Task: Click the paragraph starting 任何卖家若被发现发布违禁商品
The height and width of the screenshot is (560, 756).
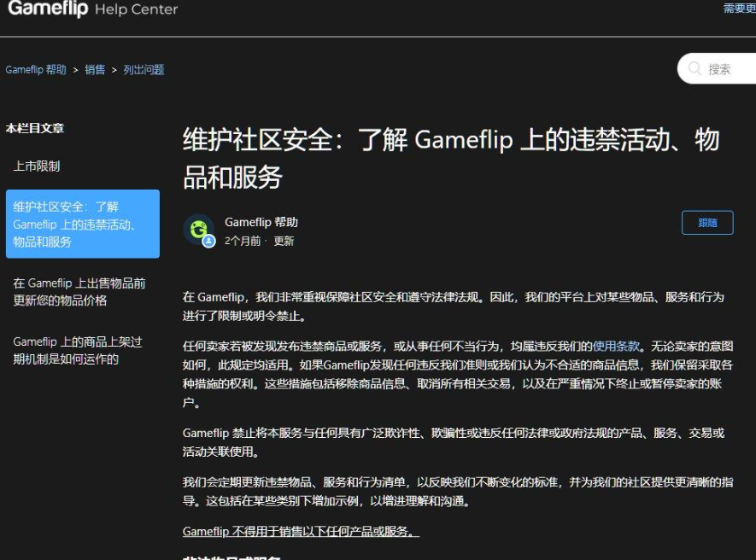Action: tap(458, 374)
